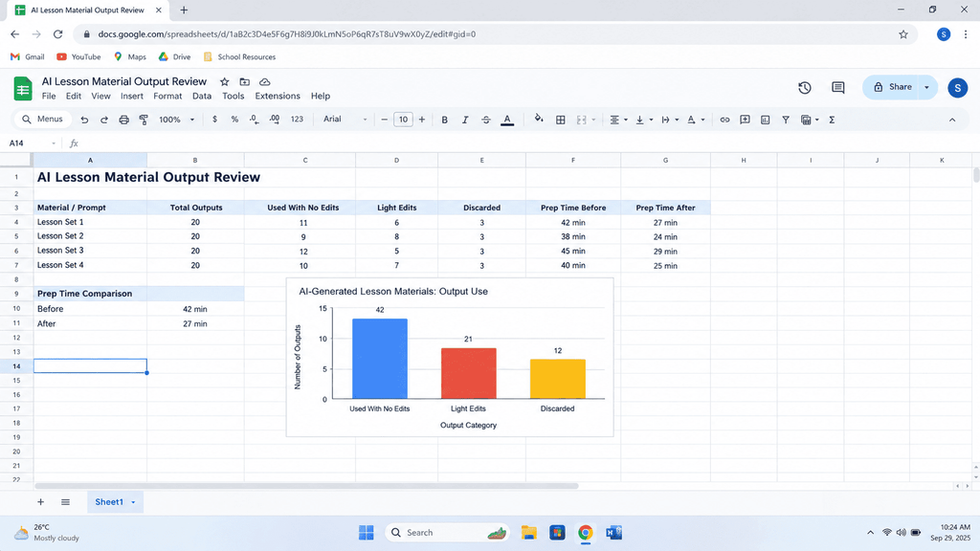Click the formula bar
The height and width of the screenshot is (551, 980).
click(525, 143)
